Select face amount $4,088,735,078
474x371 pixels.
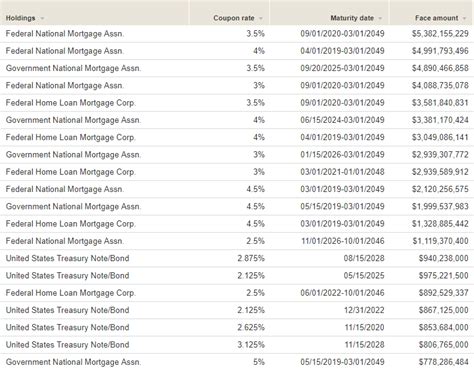(440, 86)
